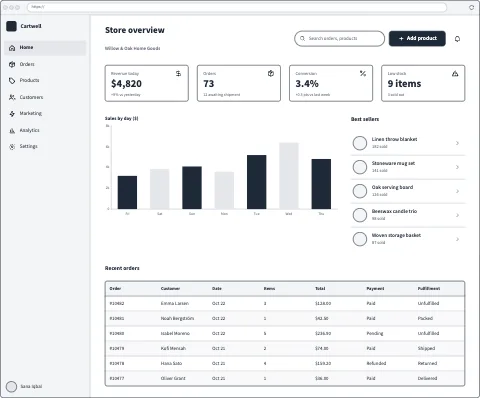Click the Date column header

click(x=217, y=289)
